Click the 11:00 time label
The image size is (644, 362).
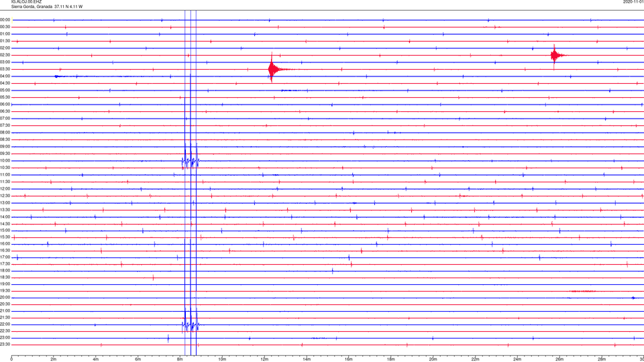pos(5,175)
